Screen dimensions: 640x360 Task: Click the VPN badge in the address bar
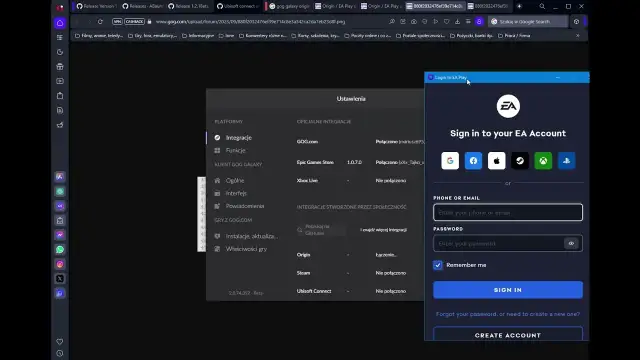[x=117, y=22]
